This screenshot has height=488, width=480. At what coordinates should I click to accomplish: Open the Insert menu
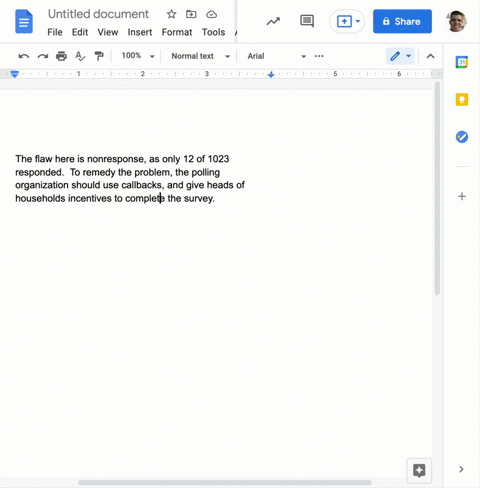point(140,32)
